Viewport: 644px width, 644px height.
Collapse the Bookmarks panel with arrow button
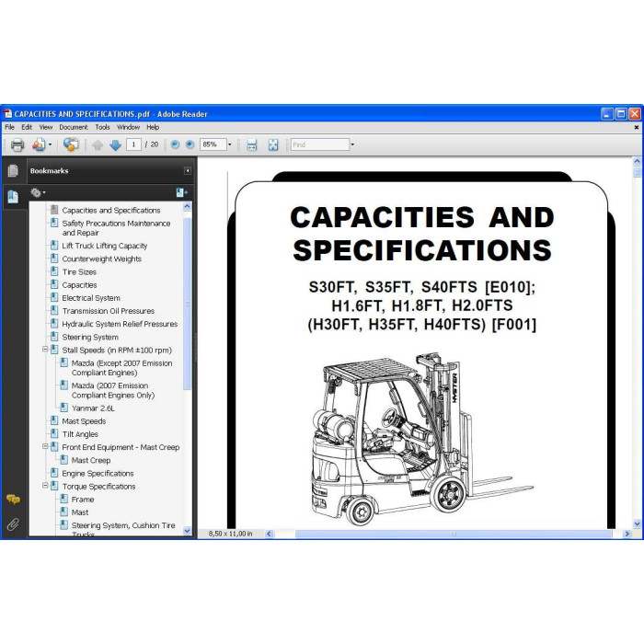click(x=188, y=171)
